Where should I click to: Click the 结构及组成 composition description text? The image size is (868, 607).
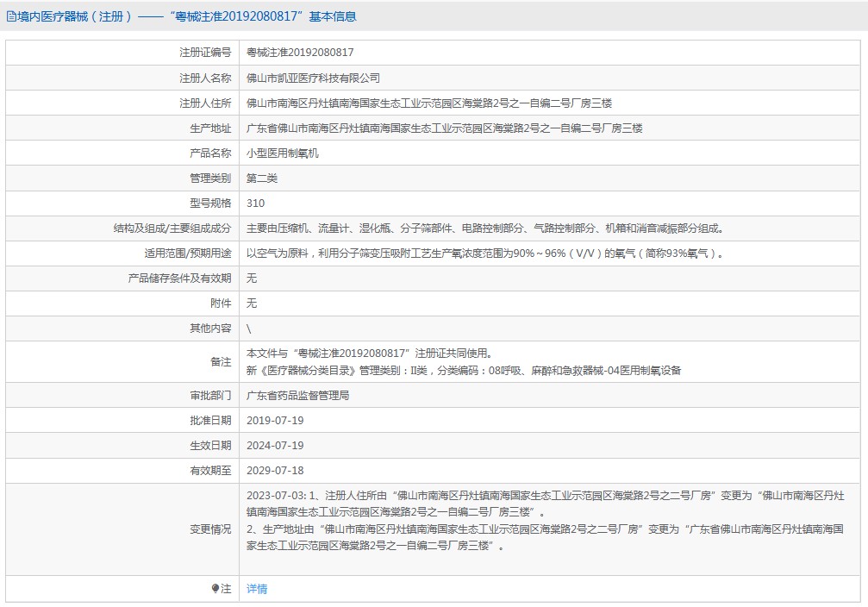485,228
